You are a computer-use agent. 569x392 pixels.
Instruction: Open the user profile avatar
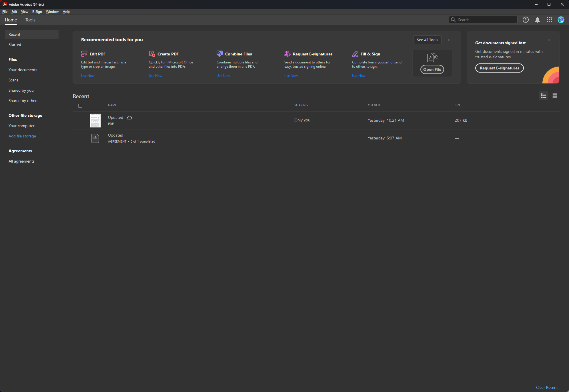pos(561,20)
